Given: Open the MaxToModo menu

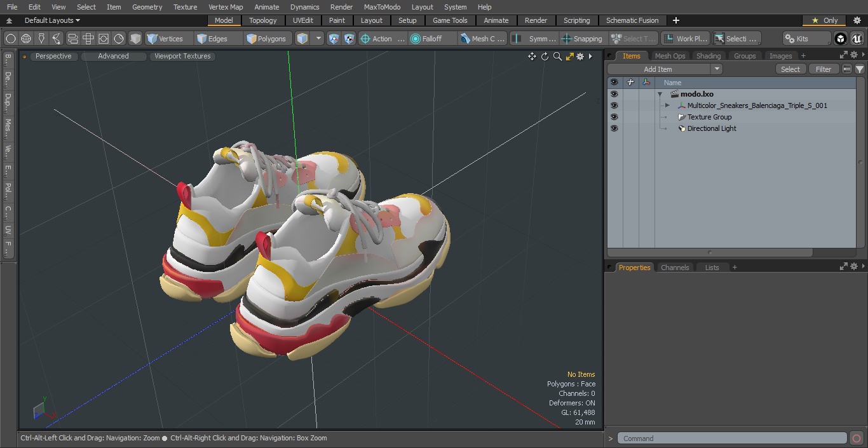Looking at the screenshot, I should [x=382, y=7].
